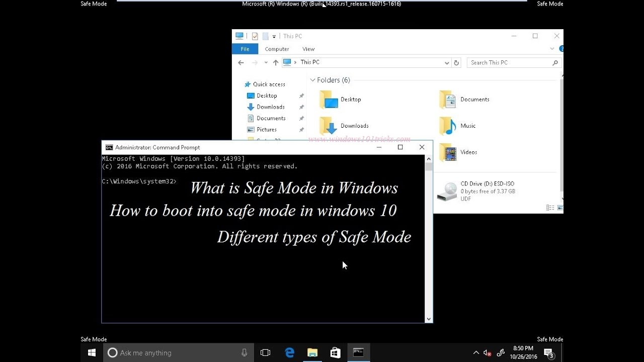Refresh the This PC view
The height and width of the screenshot is (362, 644).
456,63
